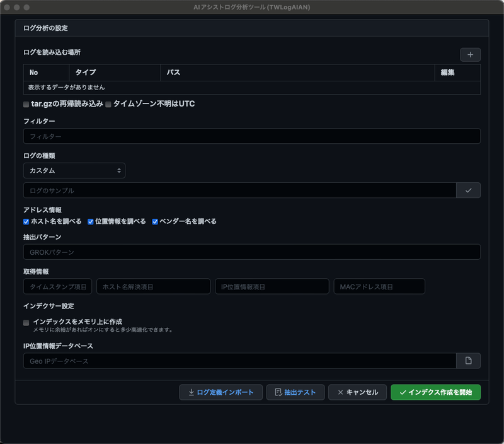The width and height of the screenshot is (504, 444).
Task: Click the checkmark icon beside log sample field
Action: [x=468, y=190]
